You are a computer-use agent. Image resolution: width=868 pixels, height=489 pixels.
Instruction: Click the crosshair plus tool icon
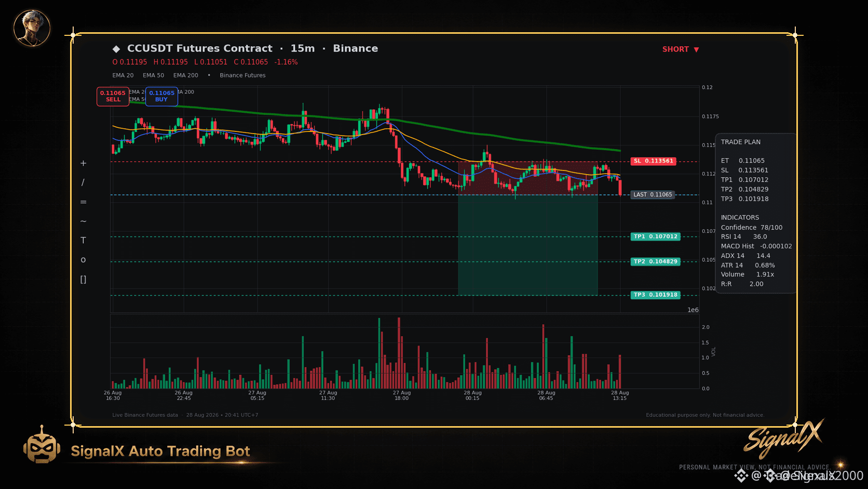coord(83,163)
